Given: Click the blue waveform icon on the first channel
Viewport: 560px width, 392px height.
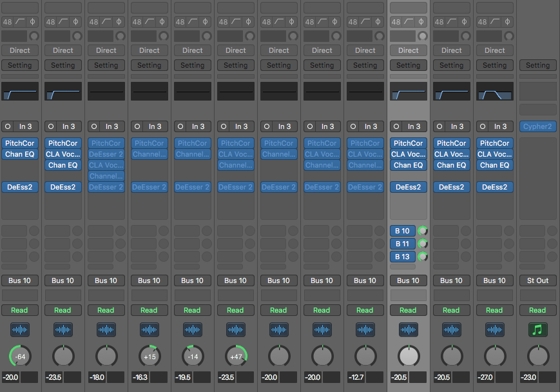Looking at the screenshot, I should [x=20, y=329].
